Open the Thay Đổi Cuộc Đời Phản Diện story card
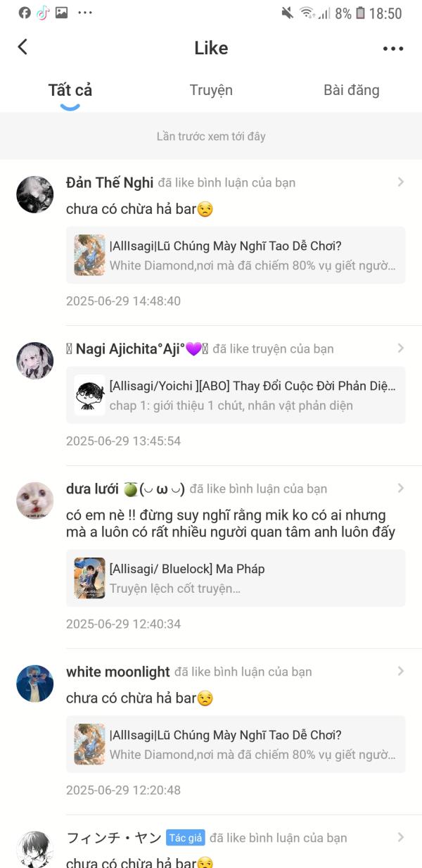Screen dimensions: 422x868 [x=236, y=395]
